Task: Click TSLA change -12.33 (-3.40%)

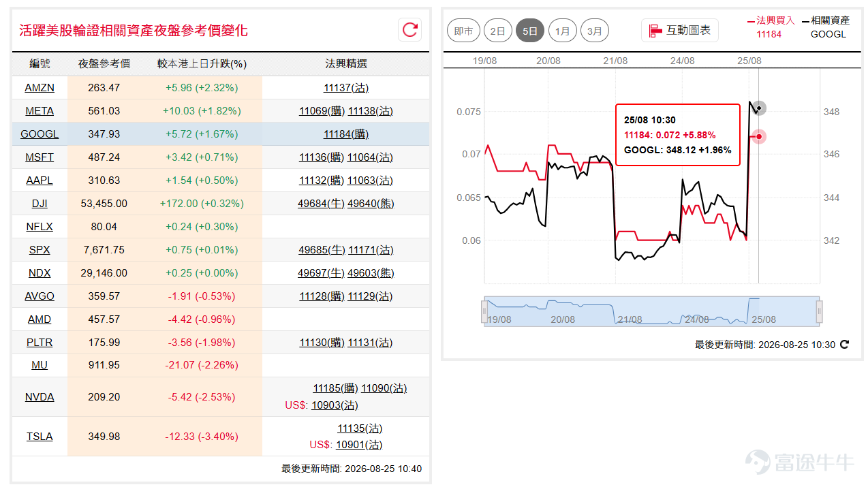Action: [x=202, y=437]
